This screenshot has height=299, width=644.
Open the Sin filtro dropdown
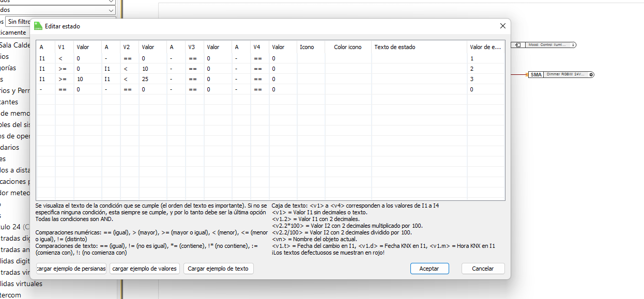tap(19, 21)
